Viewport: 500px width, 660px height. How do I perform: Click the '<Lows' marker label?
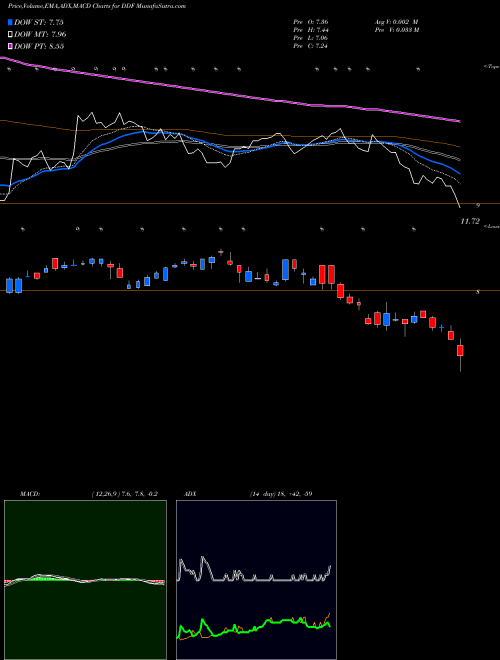coord(491,226)
